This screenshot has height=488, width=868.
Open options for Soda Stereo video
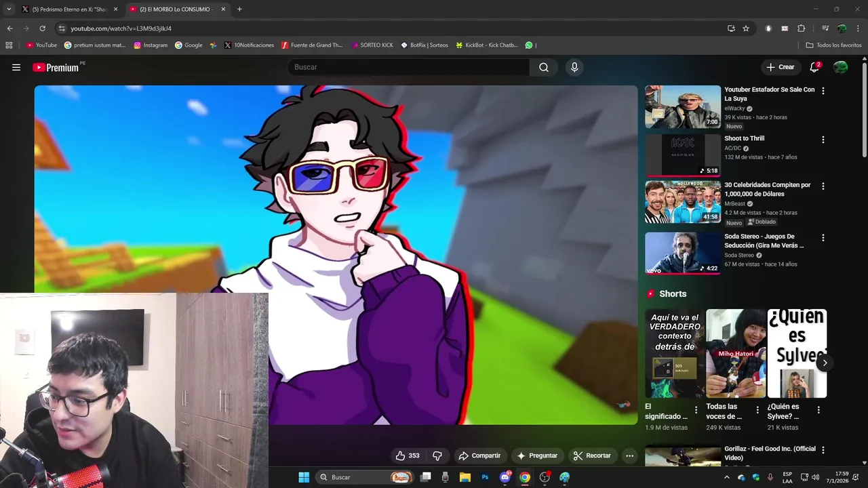tap(823, 238)
